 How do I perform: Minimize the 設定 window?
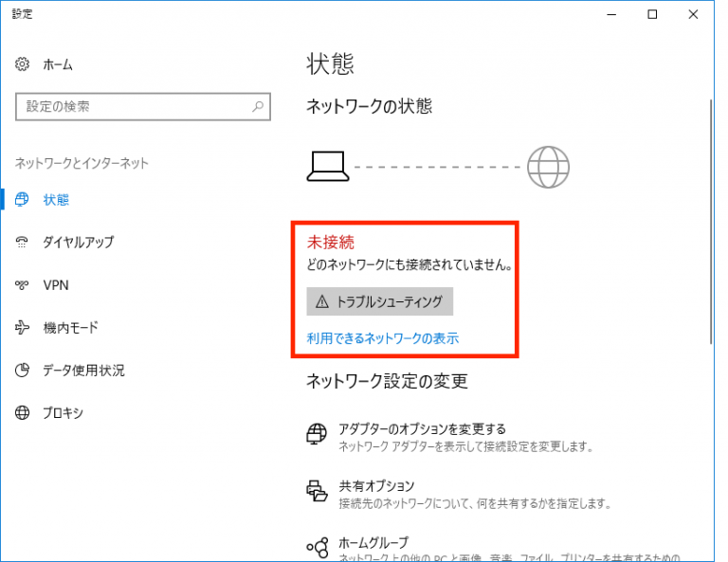coord(611,14)
